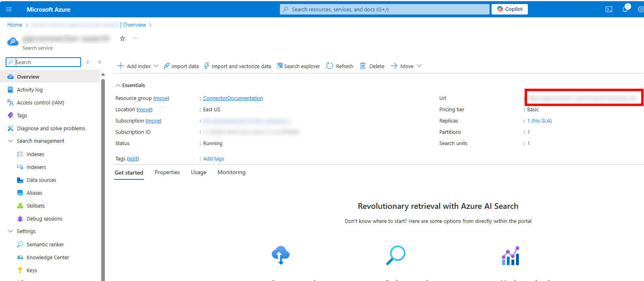644x281 pixels.
Task: Open portal settings gear
Action: (x=640, y=9)
